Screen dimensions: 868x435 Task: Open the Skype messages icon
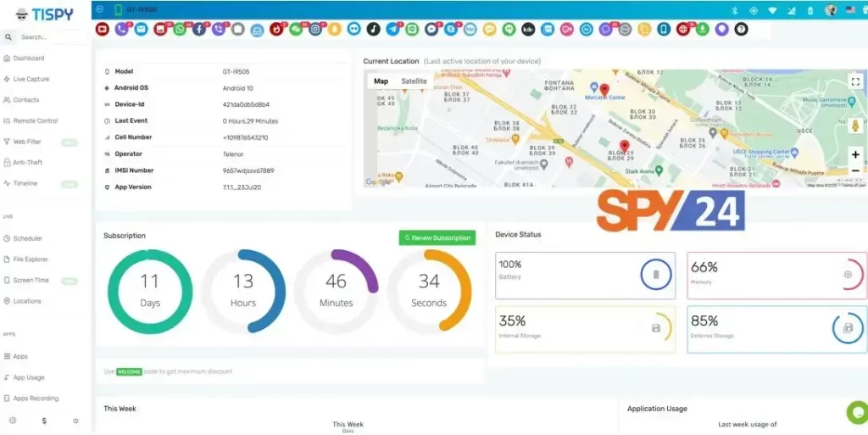click(451, 29)
